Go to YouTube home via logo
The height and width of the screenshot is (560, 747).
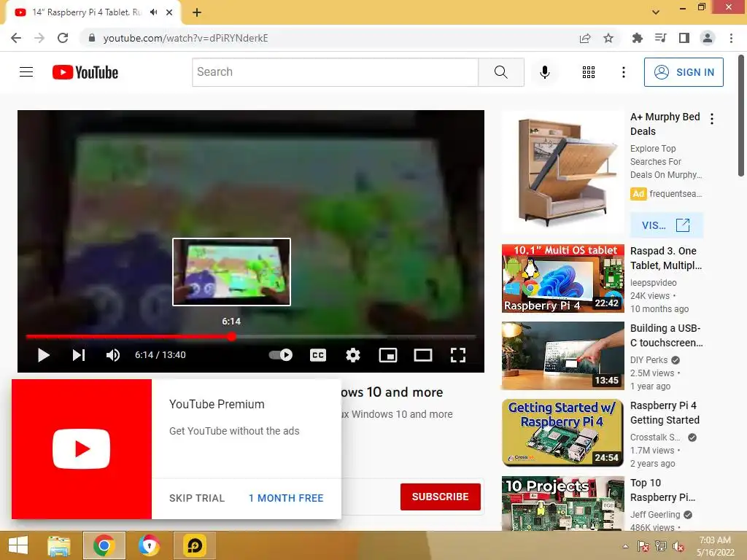(85, 72)
